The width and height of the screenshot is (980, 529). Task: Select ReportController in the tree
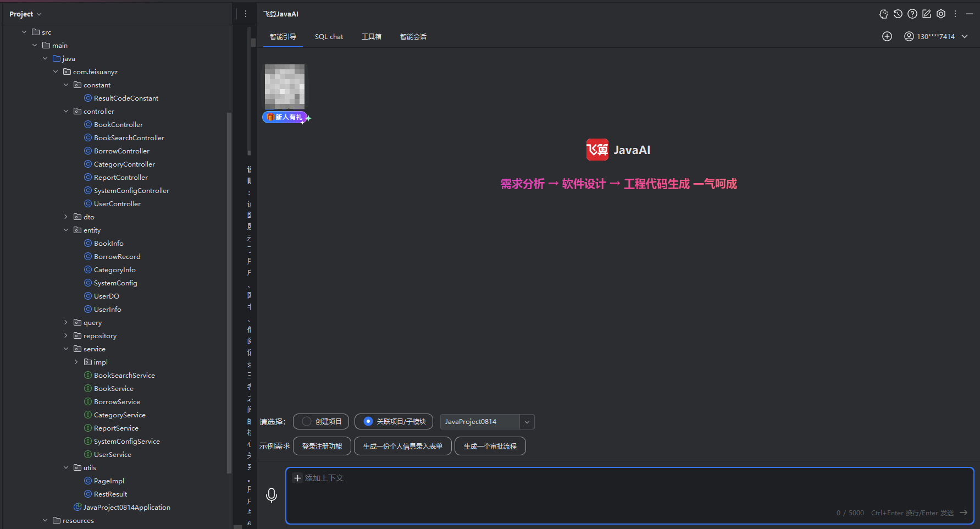point(121,177)
